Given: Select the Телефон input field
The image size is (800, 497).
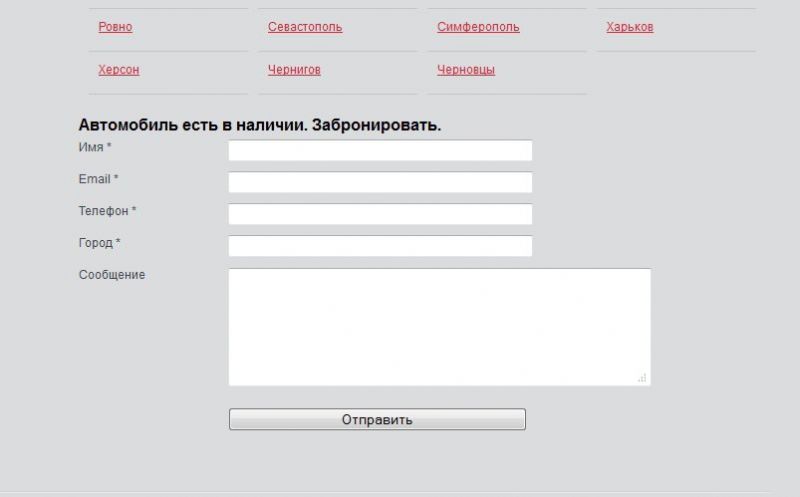Looking at the screenshot, I should (x=380, y=215).
